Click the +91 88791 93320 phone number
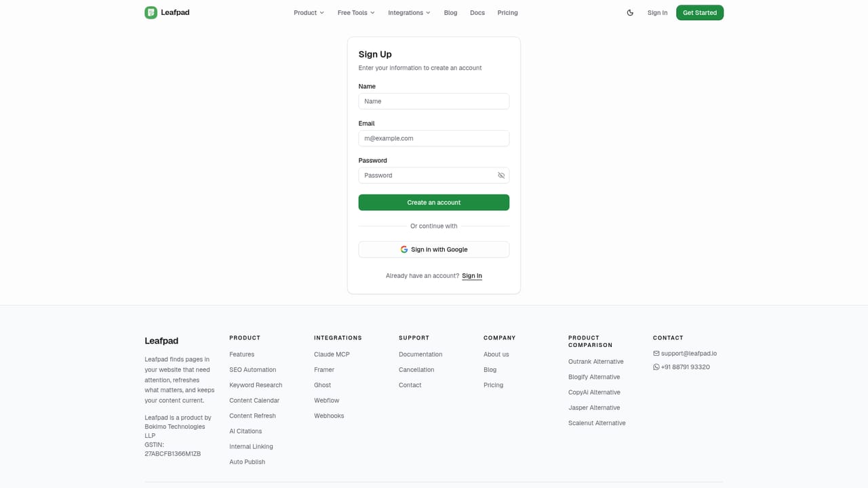 tap(685, 367)
